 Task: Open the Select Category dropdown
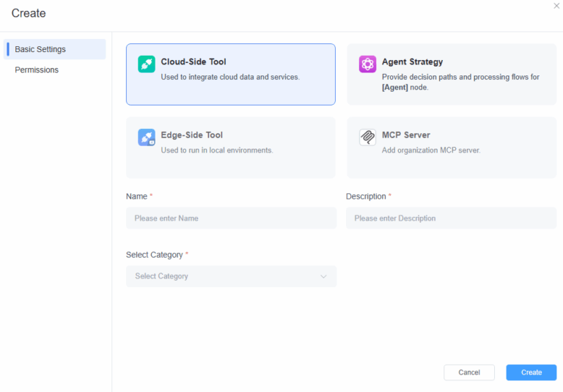pos(231,276)
